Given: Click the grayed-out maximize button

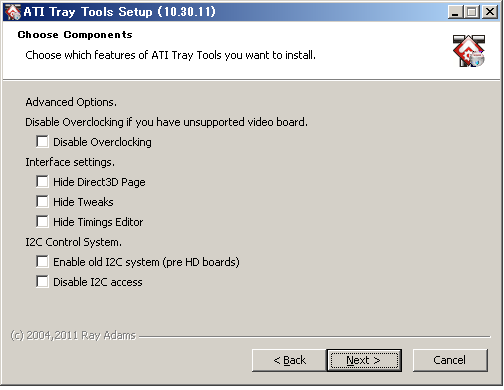Looking at the screenshot, I should coord(472,12).
